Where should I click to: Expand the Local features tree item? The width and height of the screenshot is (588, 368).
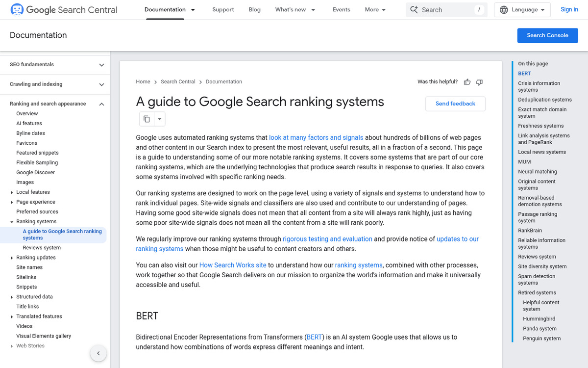tap(12, 192)
